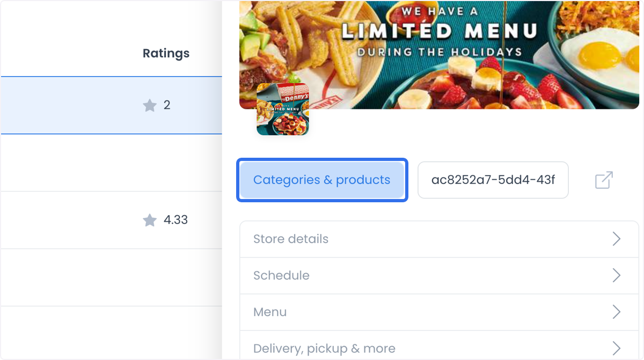Select empty row below the 2 rating
This screenshot has height=360, width=644.
click(111, 163)
